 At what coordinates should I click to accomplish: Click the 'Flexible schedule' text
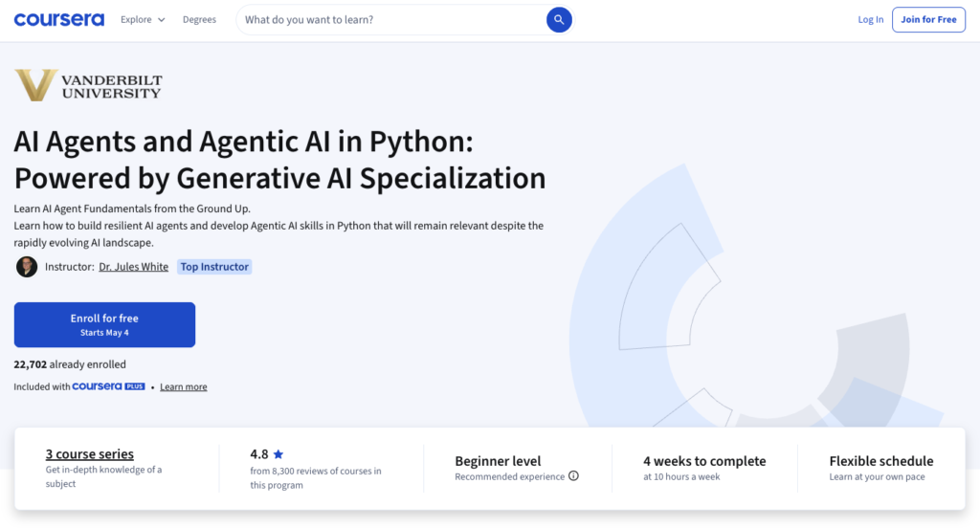click(881, 461)
